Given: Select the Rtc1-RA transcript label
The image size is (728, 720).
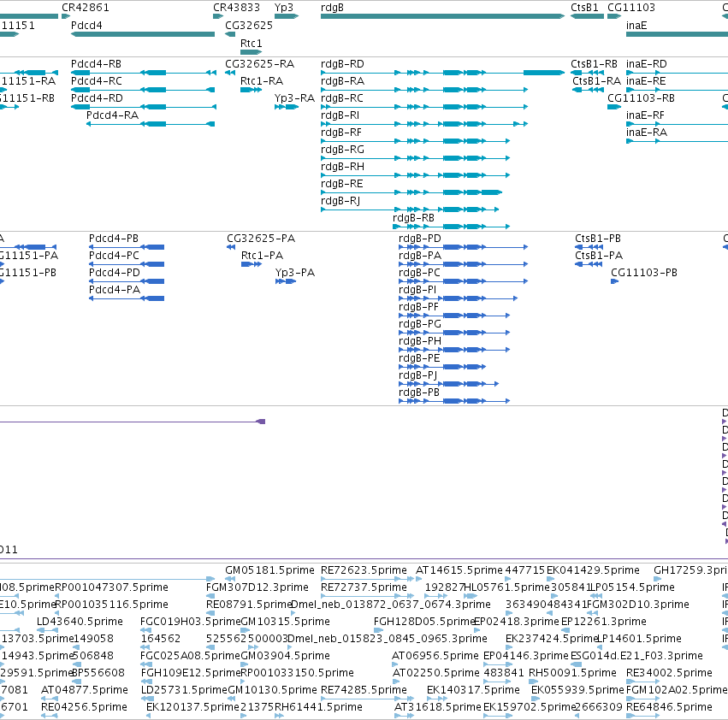Looking at the screenshot, I should 262,80.
